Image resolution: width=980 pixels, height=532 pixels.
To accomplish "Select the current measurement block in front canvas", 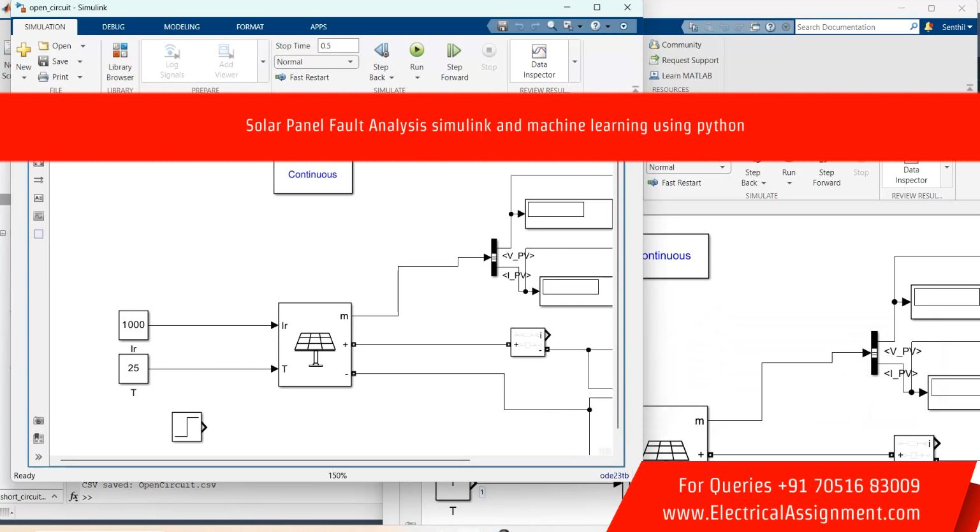I will point(528,343).
